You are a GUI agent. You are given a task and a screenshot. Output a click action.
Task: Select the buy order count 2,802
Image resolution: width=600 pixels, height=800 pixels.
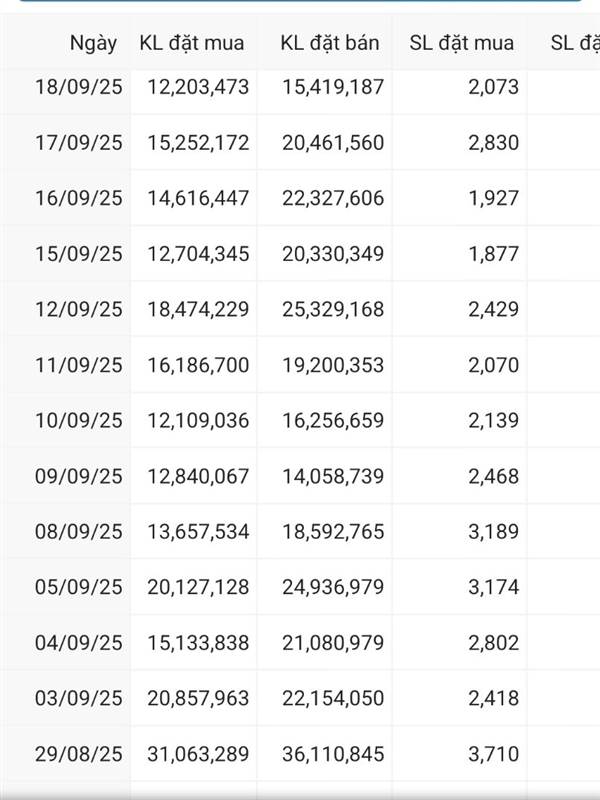pyautogui.click(x=493, y=642)
